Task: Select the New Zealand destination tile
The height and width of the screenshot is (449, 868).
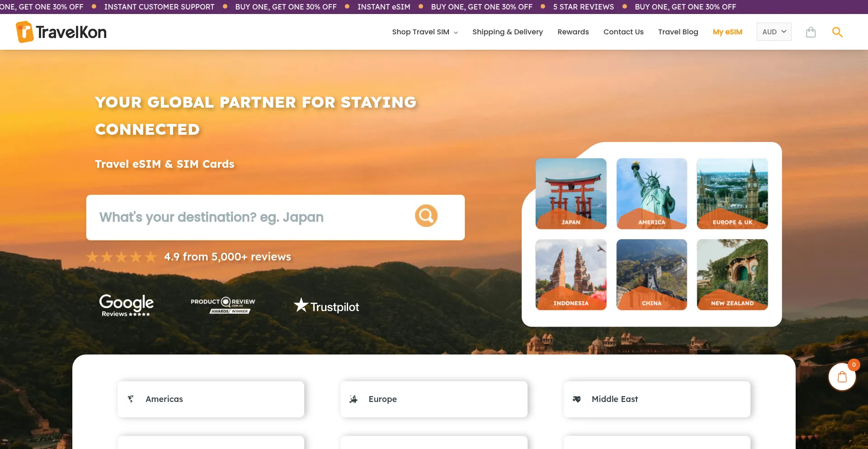Action: pyautogui.click(x=732, y=274)
